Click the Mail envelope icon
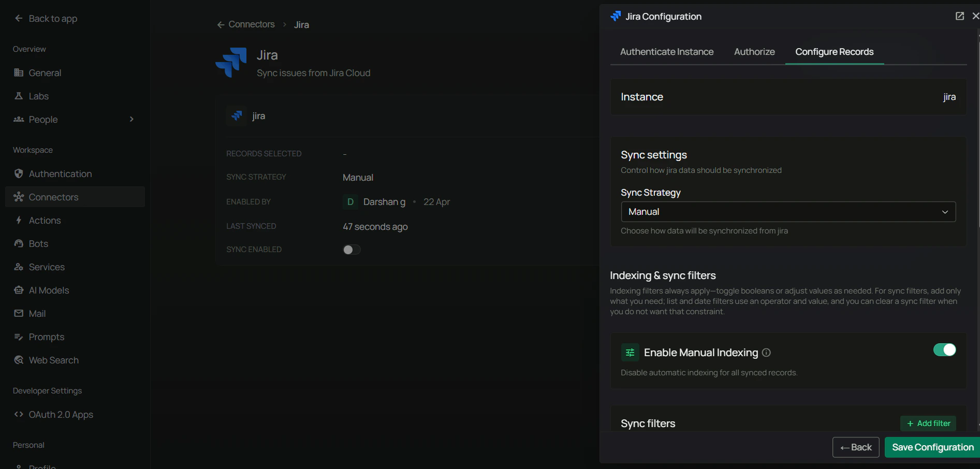The height and width of the screenshot is (469, 980). click(19, 313)
